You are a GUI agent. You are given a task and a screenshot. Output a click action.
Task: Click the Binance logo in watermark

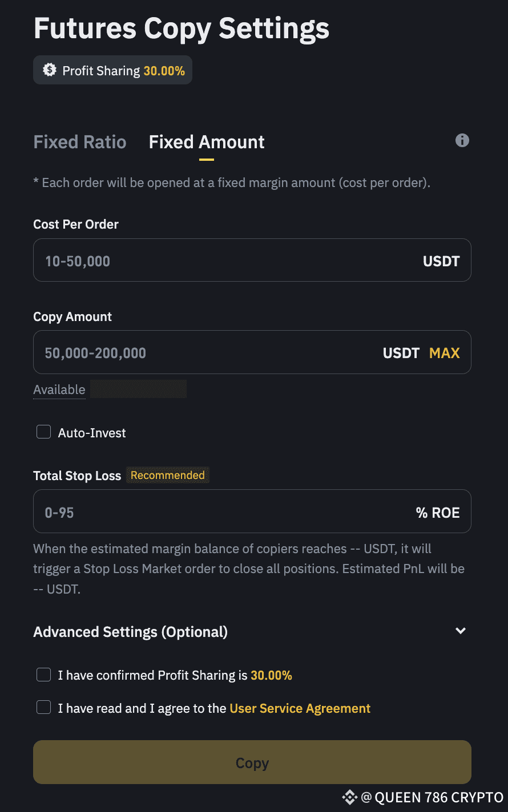(x=349, y=797)
